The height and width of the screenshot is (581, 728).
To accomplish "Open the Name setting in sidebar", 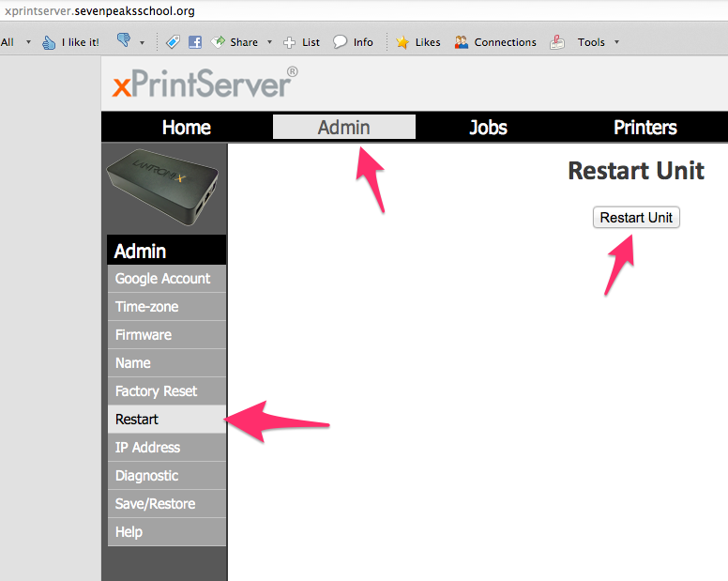I will click(167, 363).
